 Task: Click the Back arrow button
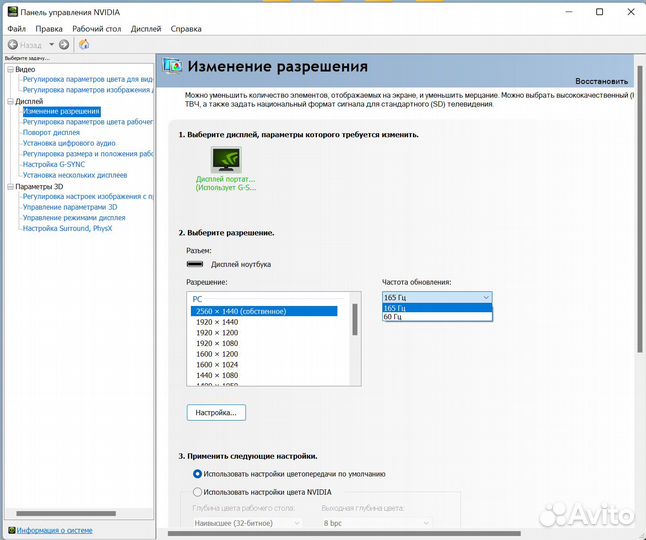14,44
